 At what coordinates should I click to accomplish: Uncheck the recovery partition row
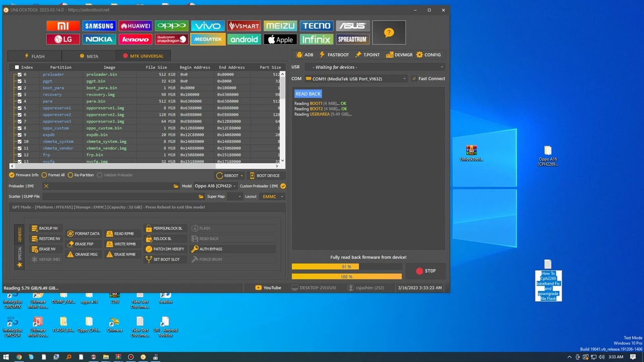point(20,95)
